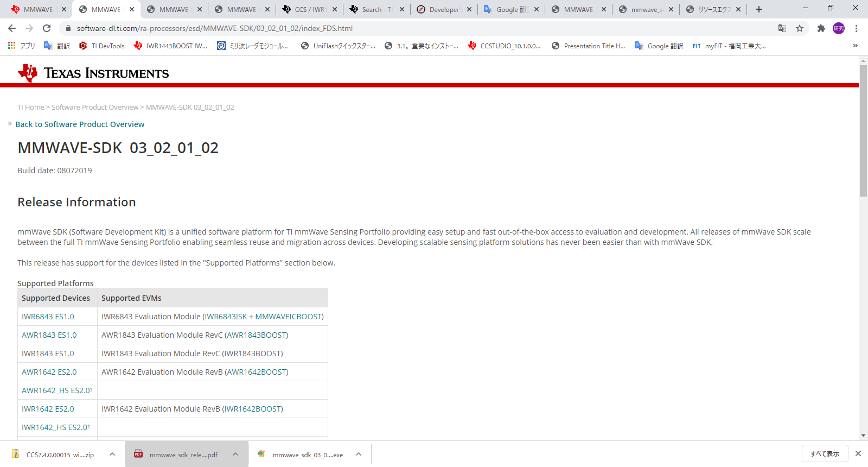The width and height of the screenshot is (868, 467).
Task: Expand options for the mmwave_sdk_rele pdf download
Action: [x=235, y=454]
